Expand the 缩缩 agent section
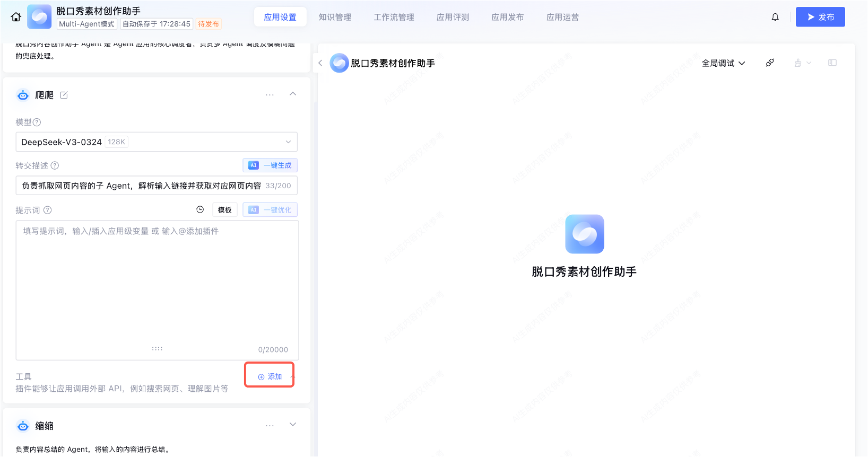The height and width of the screenshot is (457, 868). tap(293, 425)
